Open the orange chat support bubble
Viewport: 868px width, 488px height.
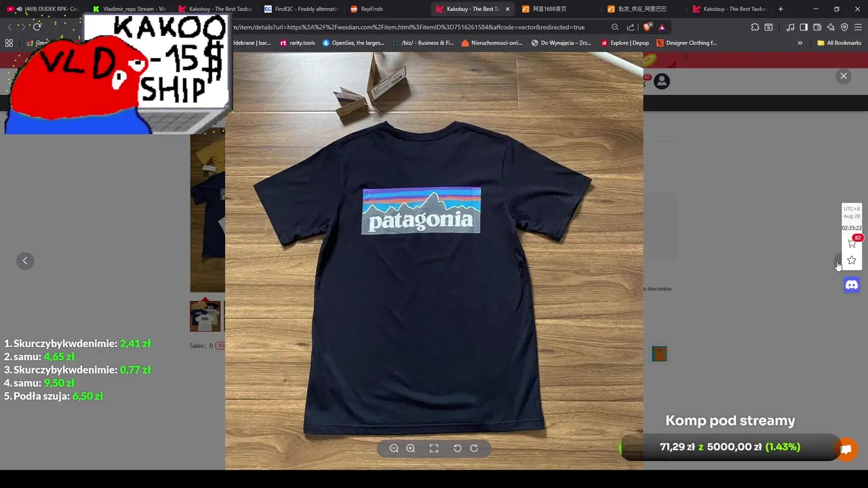coord(846,449)
